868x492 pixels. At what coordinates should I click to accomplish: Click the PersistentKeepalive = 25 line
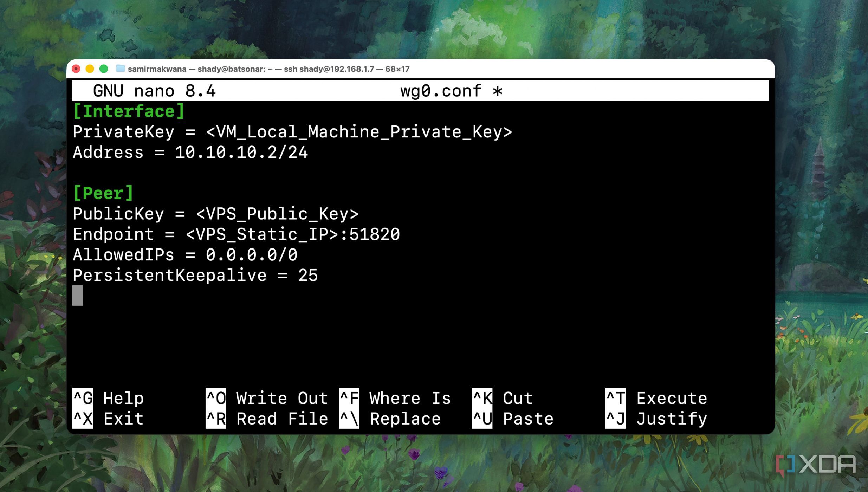point(195,275)
